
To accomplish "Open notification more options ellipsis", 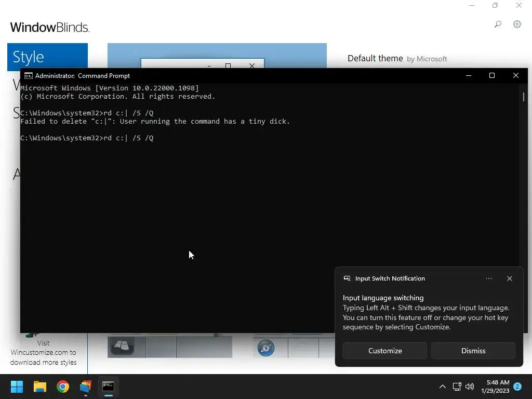I will (488, 278).
